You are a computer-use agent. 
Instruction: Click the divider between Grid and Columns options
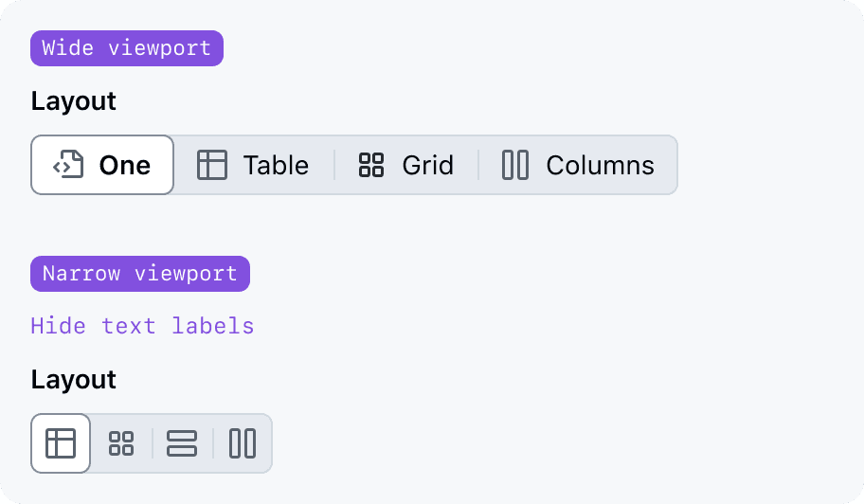tap(478, 165)
